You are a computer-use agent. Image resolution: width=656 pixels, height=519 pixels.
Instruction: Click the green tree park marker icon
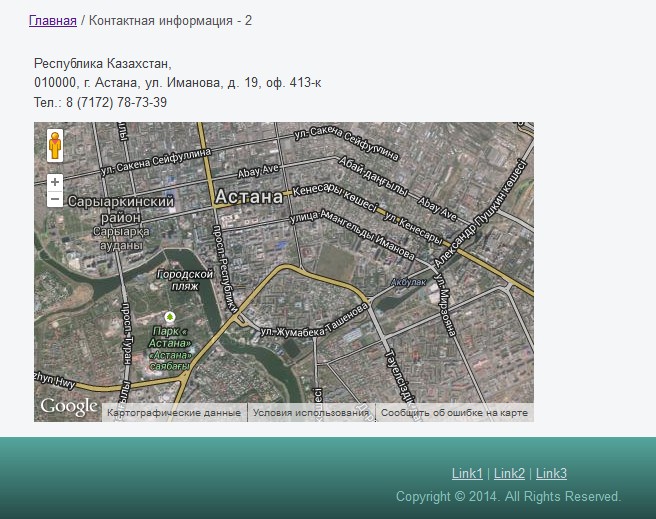170,318
